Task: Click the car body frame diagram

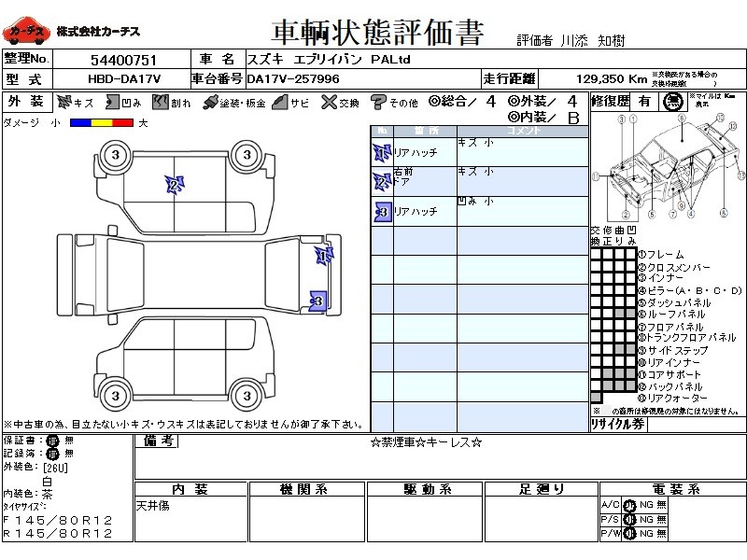Action: [x=669, y=166]
